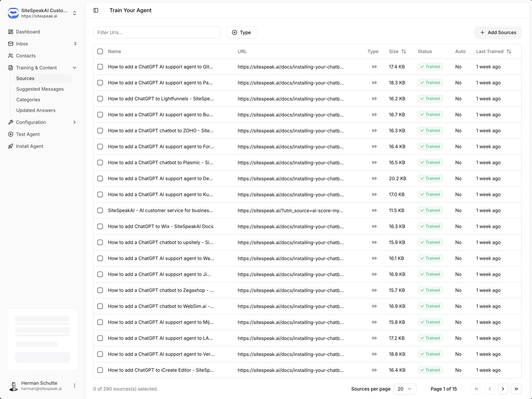Click the Install Agent rocket icon
The width and height of the screenshot is (532, 399).
(11, 146)
